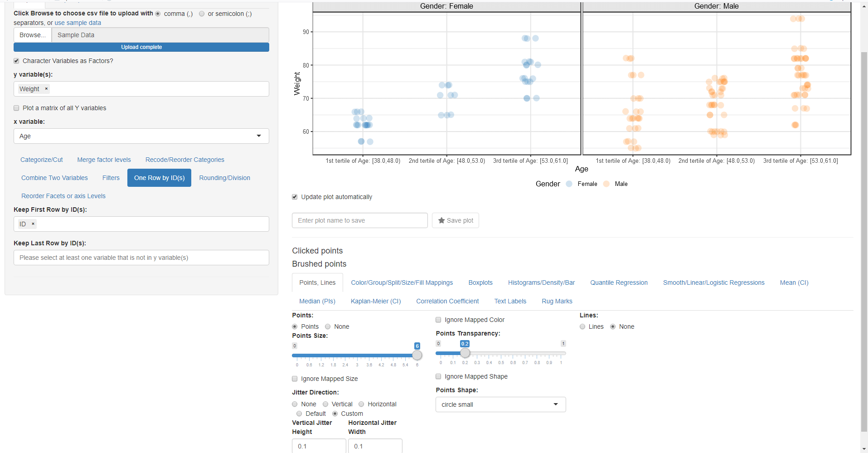Select None radio under Lines
868x453 pixels.
pos(613,326)
